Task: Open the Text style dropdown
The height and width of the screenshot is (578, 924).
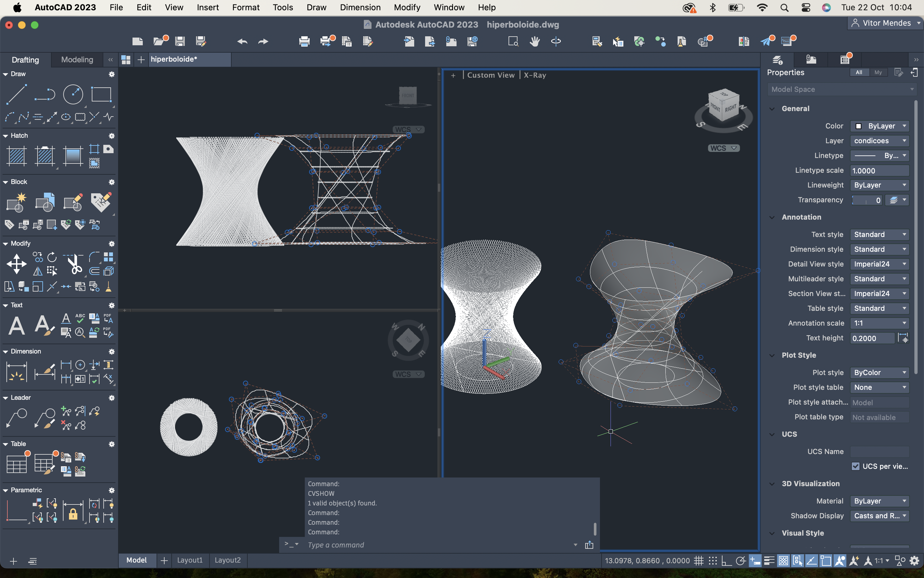Action: click(879, 234)
